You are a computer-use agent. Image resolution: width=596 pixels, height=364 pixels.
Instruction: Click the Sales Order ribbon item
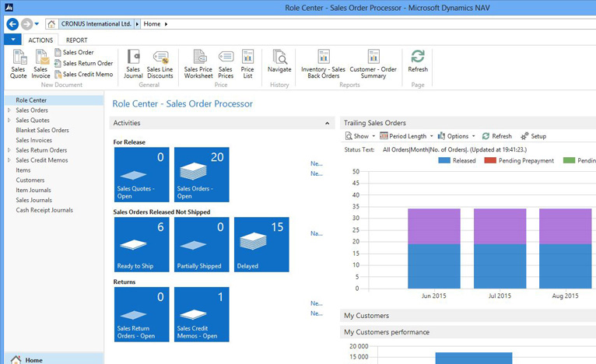pos(74,52)
